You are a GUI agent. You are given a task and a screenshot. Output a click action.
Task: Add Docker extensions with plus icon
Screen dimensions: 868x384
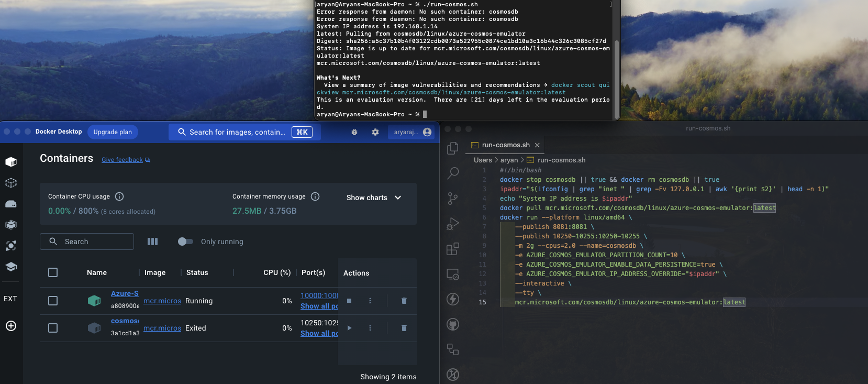coord(11,326)
